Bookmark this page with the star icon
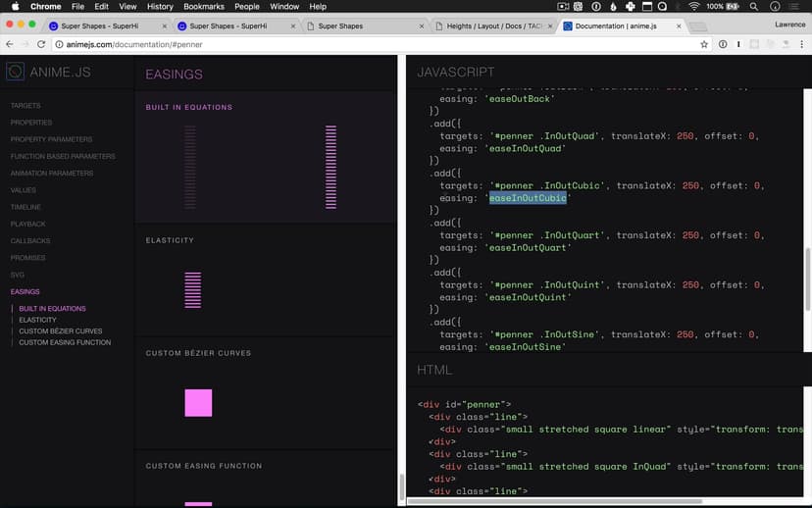812x508 pixels. tap(703, 44)
